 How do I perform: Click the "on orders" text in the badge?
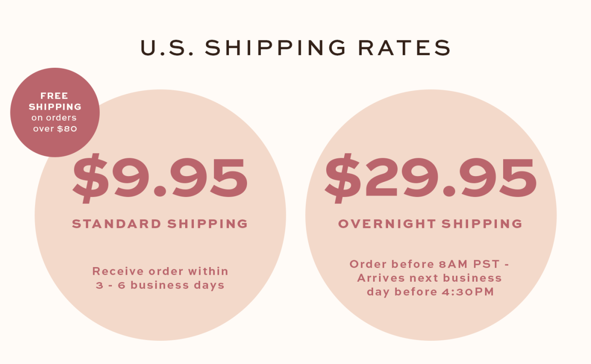click(54, 118)
